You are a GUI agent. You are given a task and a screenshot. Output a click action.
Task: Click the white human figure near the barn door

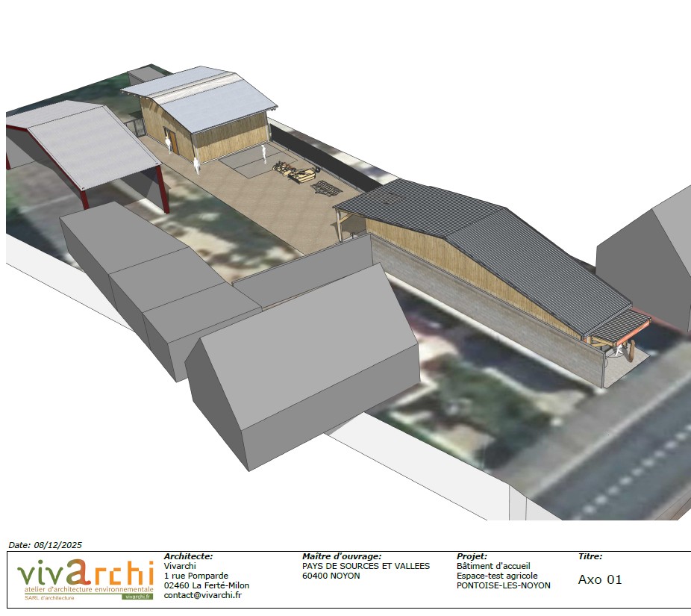pos(196,164)
